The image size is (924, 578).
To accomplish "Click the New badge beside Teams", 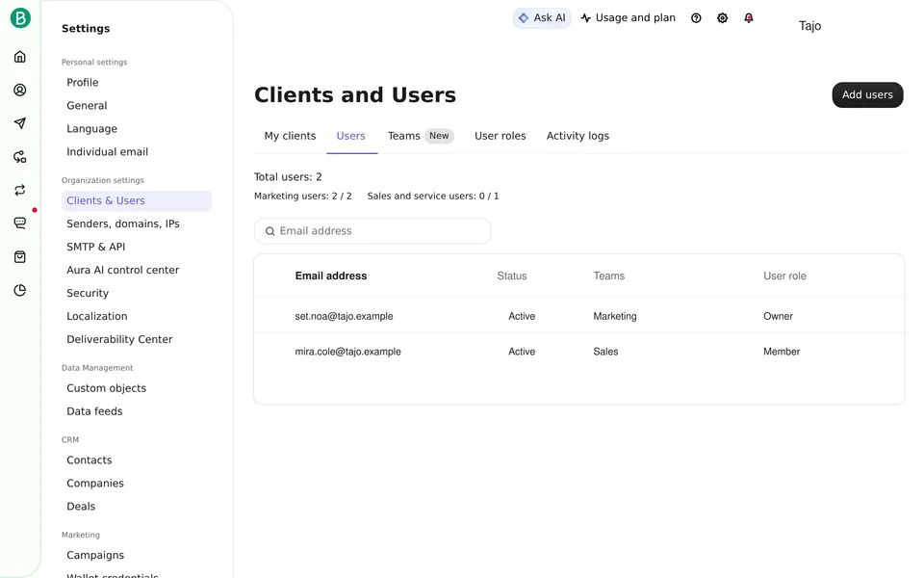I will (439, 136).
